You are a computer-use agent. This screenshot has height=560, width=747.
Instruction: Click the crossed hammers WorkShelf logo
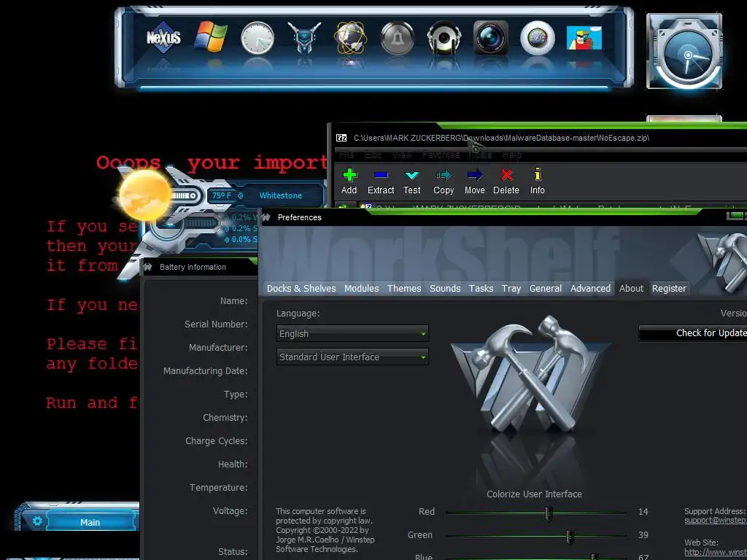[530, 376]
